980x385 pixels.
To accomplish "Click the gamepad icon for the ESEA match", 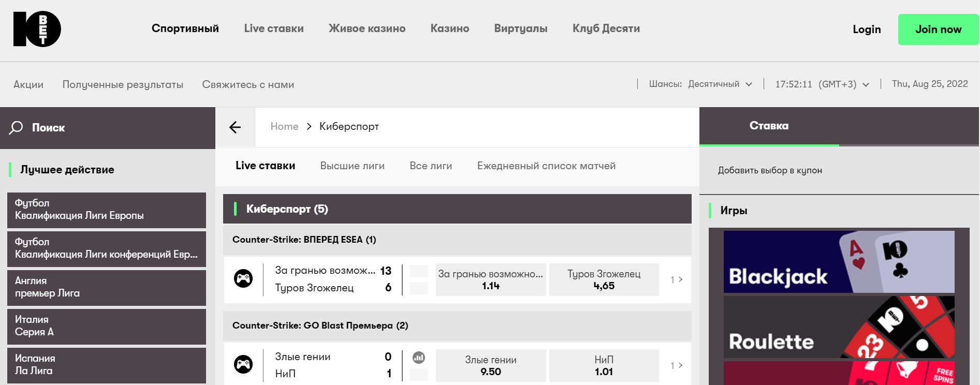I will (x=243, y=279).
